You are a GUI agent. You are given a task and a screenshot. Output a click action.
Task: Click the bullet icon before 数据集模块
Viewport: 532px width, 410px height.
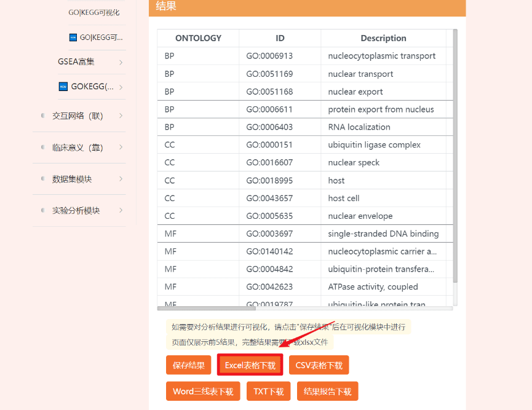pos(42,179)
